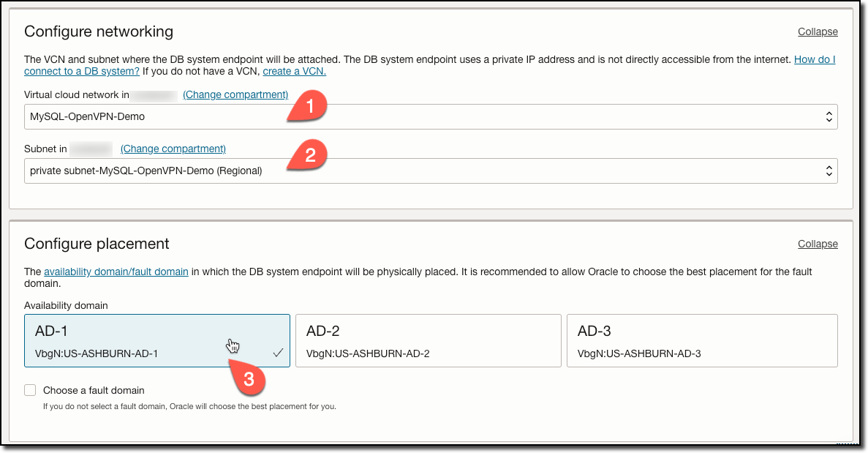Click the checkmark inside the AD-1 card

click(x=277, y=352)
